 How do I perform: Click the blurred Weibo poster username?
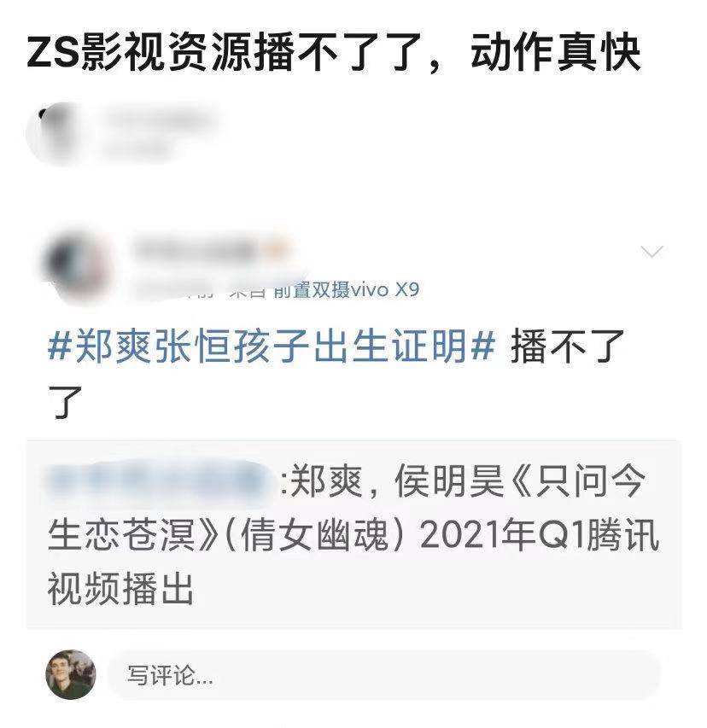tap(196, 250)
